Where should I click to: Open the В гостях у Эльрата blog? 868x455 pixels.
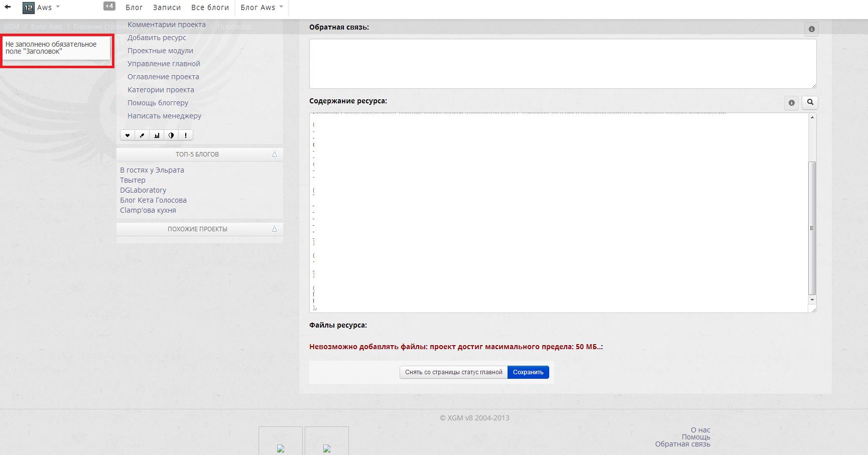[x=152, y=170]
